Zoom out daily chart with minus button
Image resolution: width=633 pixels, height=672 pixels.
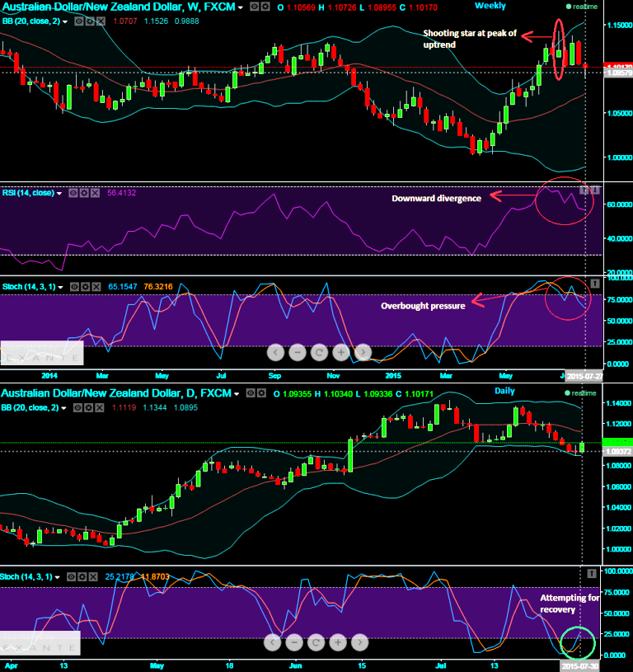click(x=293, y=642)
